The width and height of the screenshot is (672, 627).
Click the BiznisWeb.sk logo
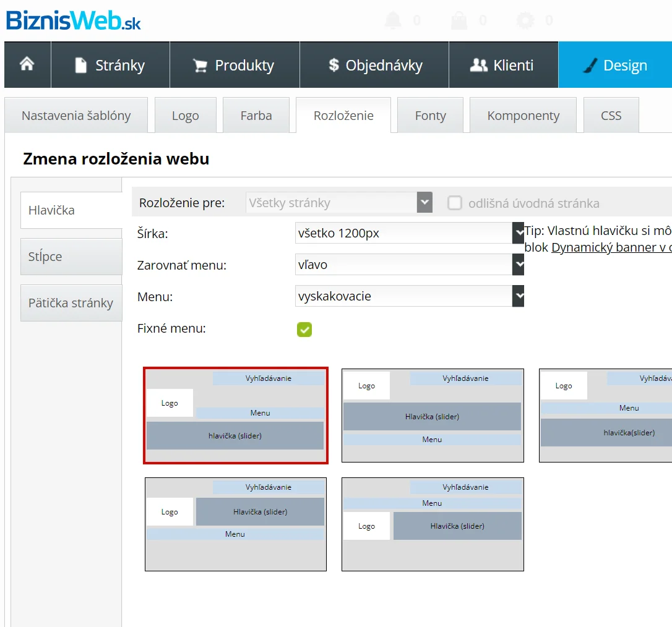tap(74, 20)
